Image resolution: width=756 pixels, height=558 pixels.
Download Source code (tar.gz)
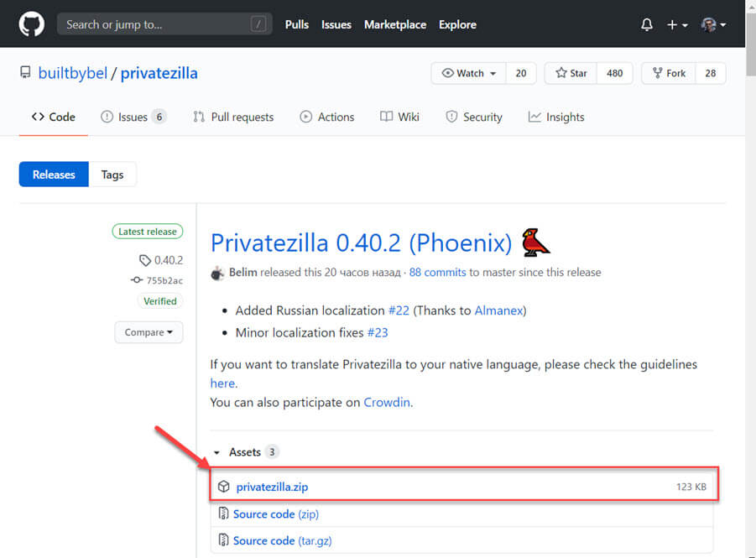(283, 540)
